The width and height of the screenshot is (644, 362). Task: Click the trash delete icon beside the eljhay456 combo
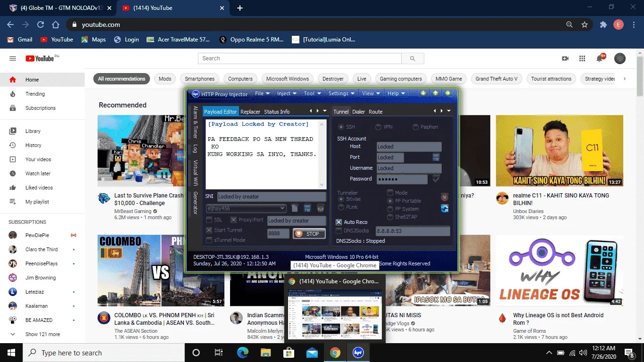(x=321, y=208)
